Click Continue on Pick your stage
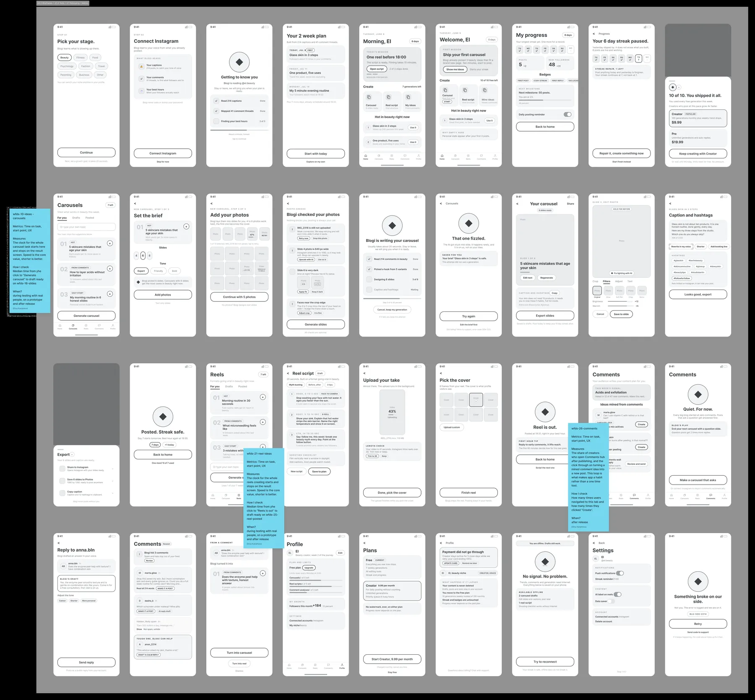 86,153
